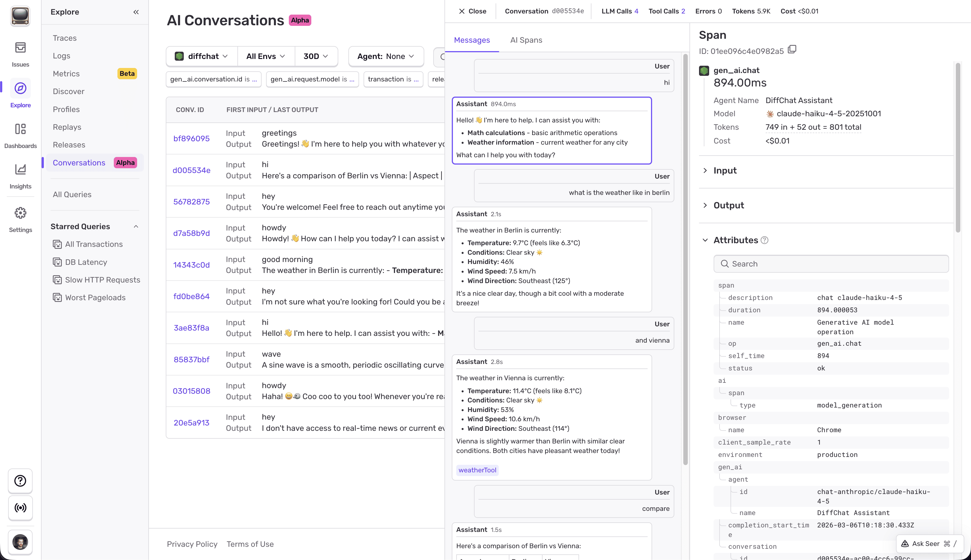The height and width of the screenshot is (560, 971).
Task: Open conversation bf896095
Action: coord(191,138)
